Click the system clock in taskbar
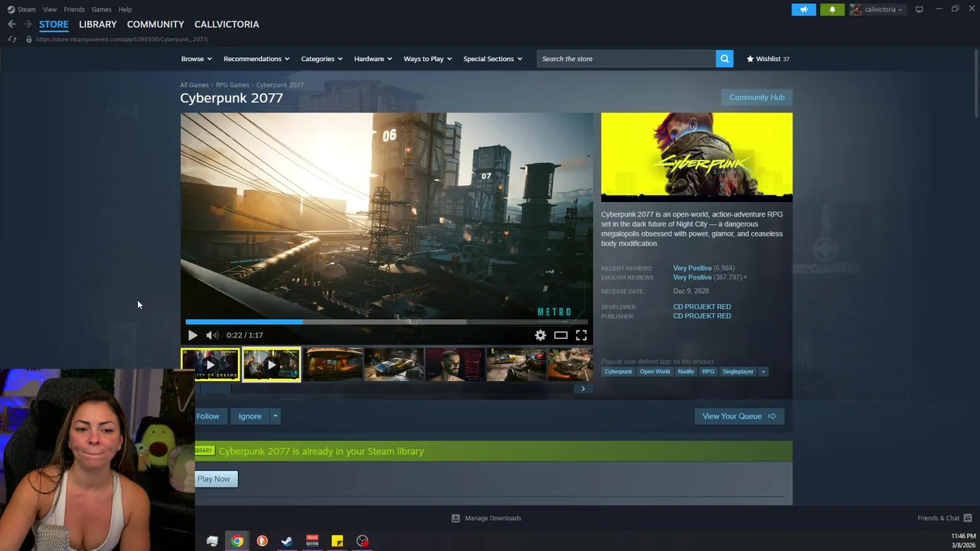 coord(963,541)
